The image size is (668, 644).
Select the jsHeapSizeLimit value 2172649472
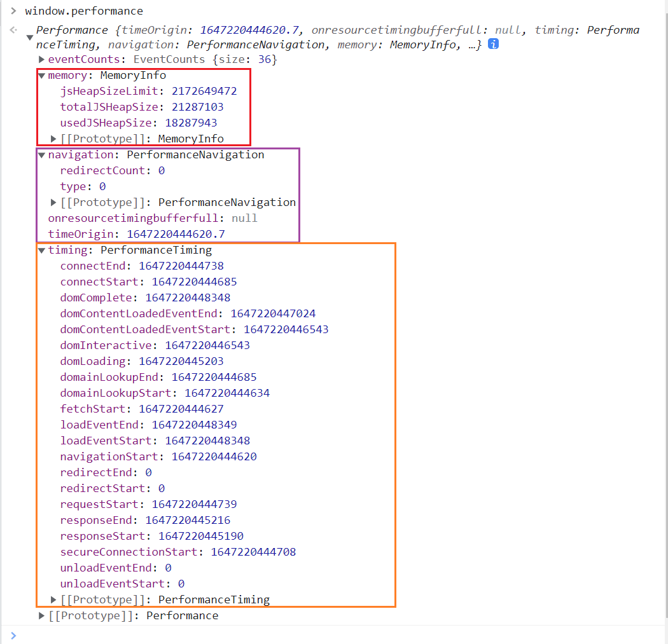[x=204, y=91]
